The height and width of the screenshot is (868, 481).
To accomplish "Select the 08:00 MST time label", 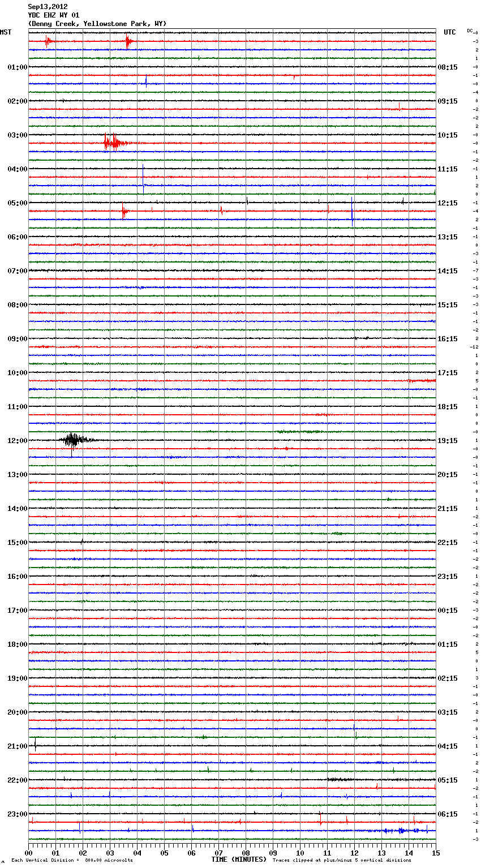I will pyautogui.click(x=18, y=305).
